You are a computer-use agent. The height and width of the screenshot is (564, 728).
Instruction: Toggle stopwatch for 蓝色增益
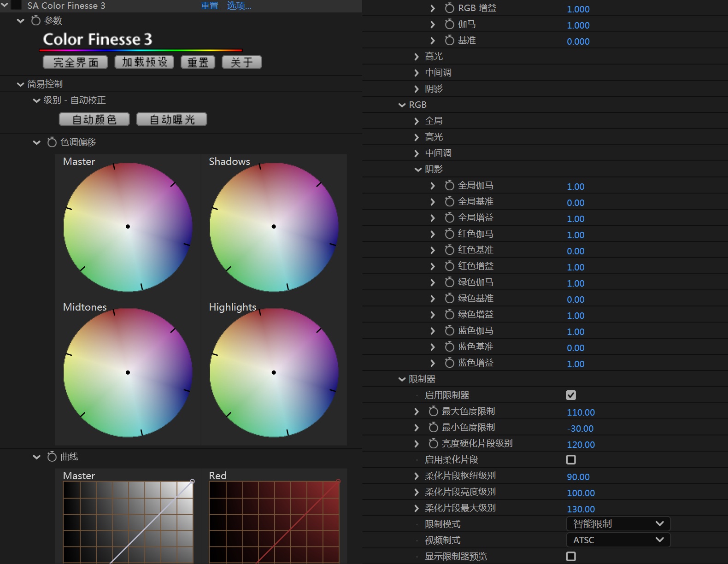[449, 363]
